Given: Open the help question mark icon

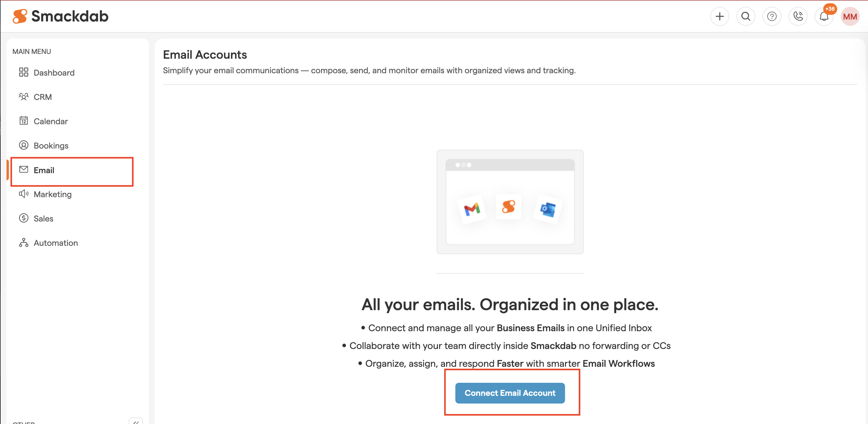Looking at the screenshot, I should click(x=772, y=16).
